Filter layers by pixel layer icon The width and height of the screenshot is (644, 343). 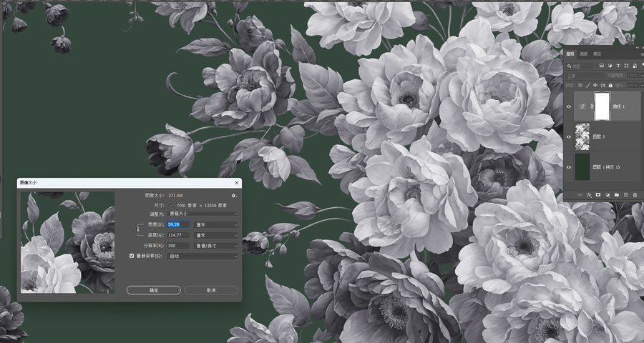[602, 66]
